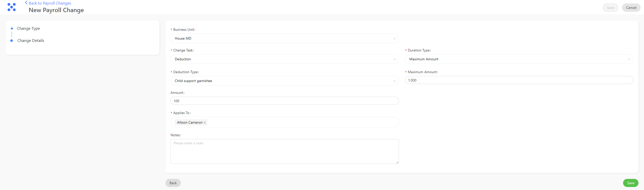Click the Change Details step dot
The width and height of the screenshot is (644, 190).
pos(12,41)
